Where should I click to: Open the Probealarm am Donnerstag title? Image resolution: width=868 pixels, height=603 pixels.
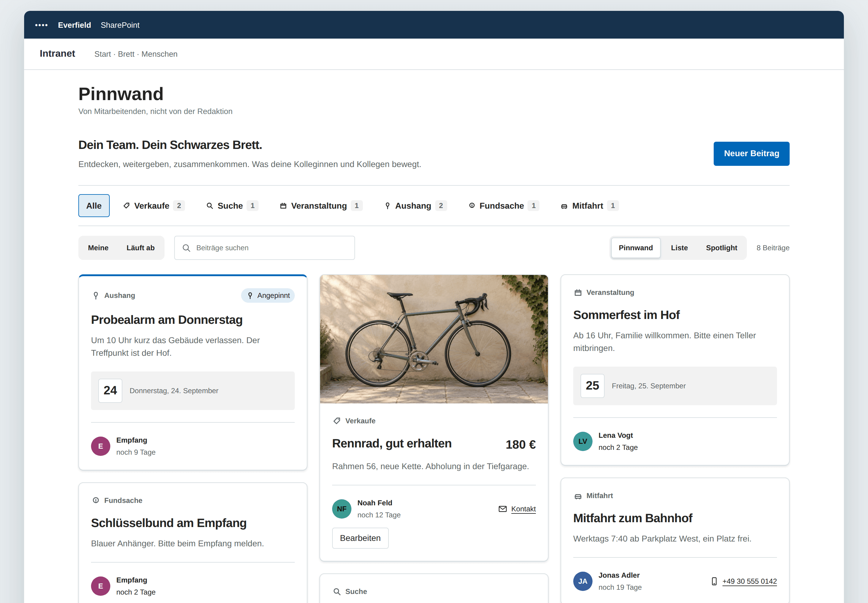coord(167,320)
